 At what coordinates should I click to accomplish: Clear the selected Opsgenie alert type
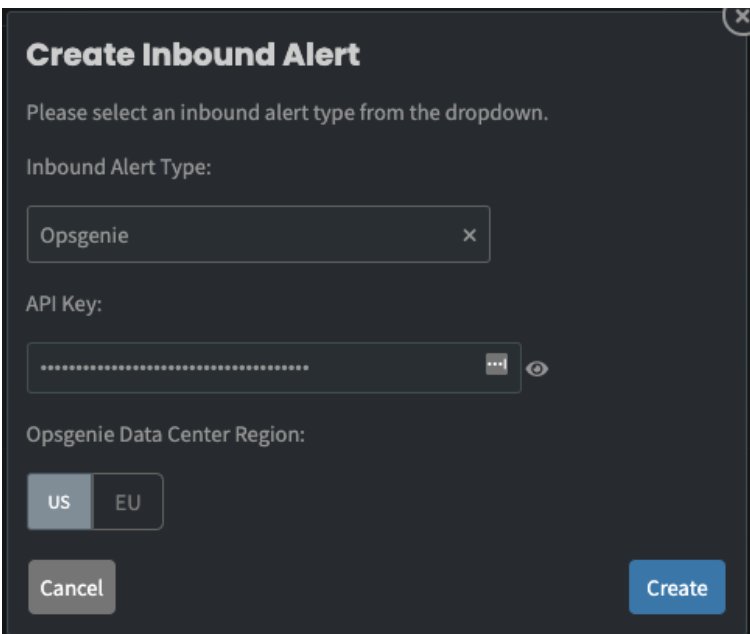coord(469,235)
